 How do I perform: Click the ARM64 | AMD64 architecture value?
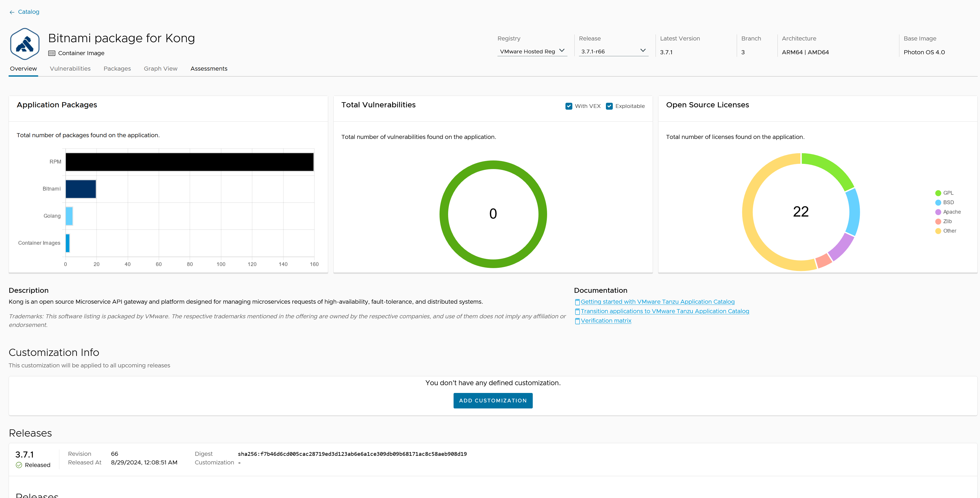pos(805,52)
